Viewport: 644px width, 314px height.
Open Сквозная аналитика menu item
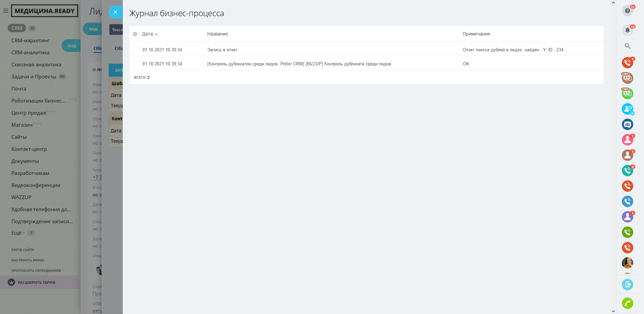pos(36,65)
